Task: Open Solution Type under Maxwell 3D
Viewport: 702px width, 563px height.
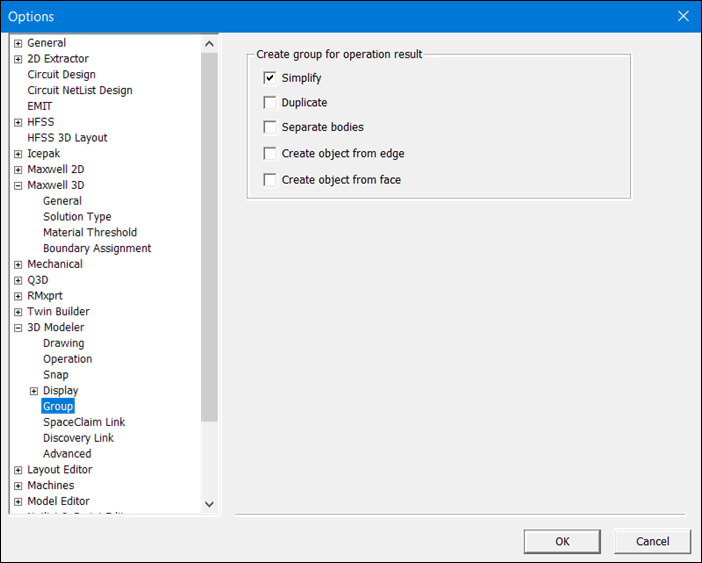Action: click(77, 217)
